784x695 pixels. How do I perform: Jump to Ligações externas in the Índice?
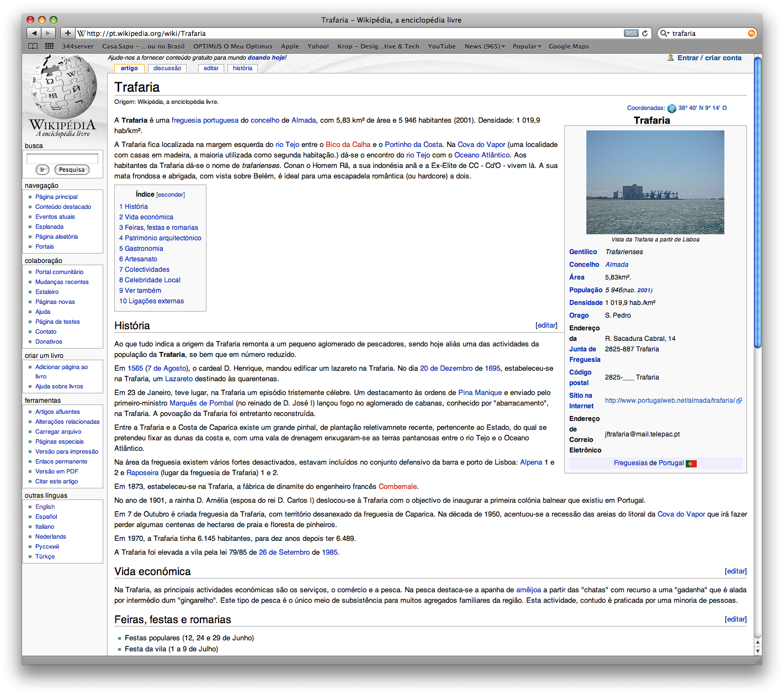coord(151,301)
